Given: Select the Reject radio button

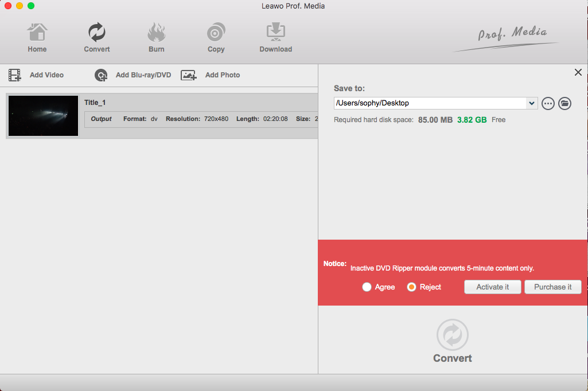Looking at the screenshot, I should pos(411,287).
